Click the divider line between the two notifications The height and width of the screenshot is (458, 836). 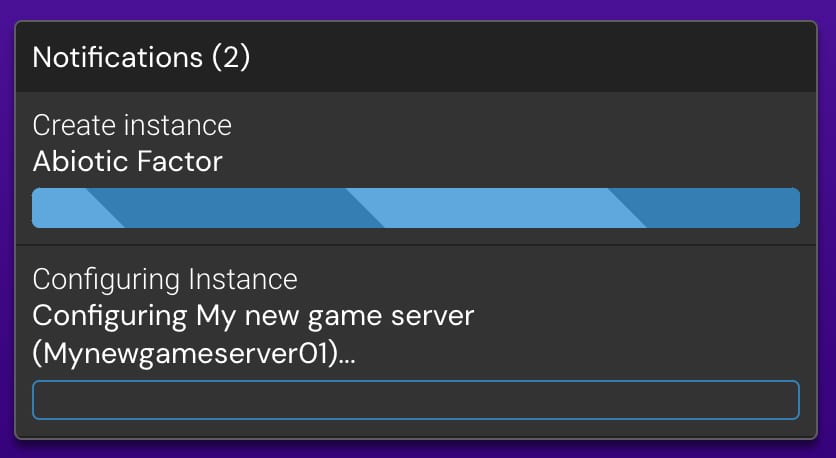pyautogui.click(x=416, y=245)
